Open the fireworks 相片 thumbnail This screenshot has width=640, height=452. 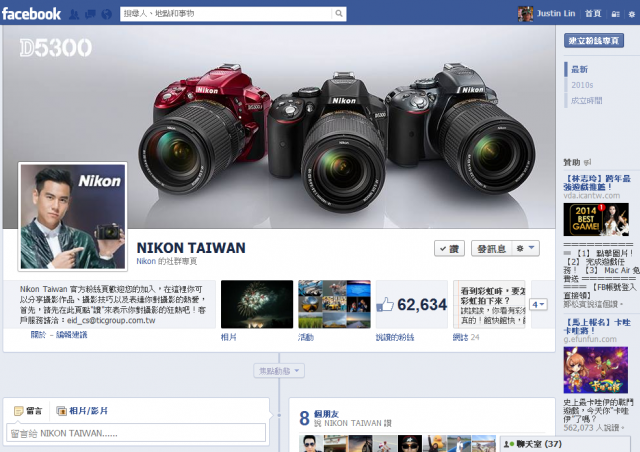click(x=257, y=304)
